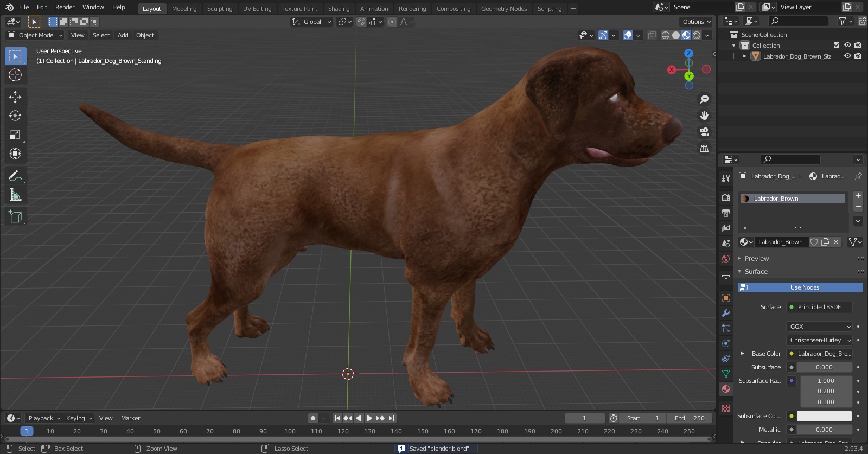Click the Use Nodes button
The height and width of the screenshot is (454, 868).
[x=800, y=287]
